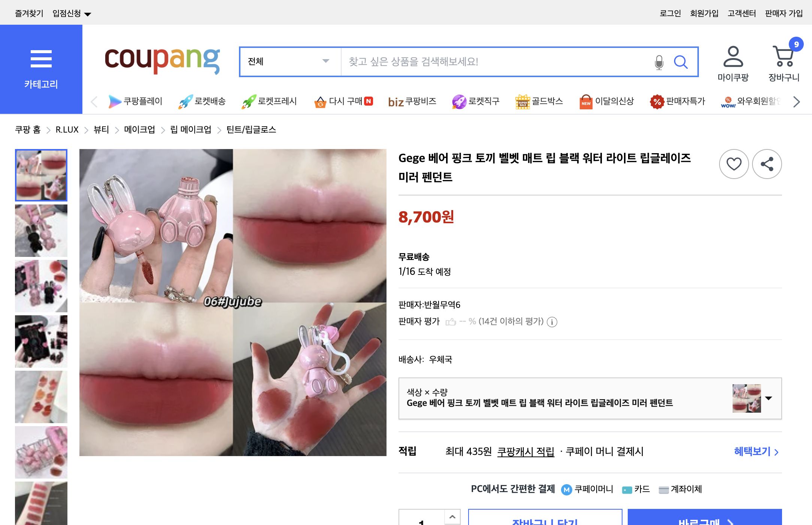Click the 골드박스 gold box icon
Image resolution: width=812 pixels, height=525 pixels.
coord(523,101)
